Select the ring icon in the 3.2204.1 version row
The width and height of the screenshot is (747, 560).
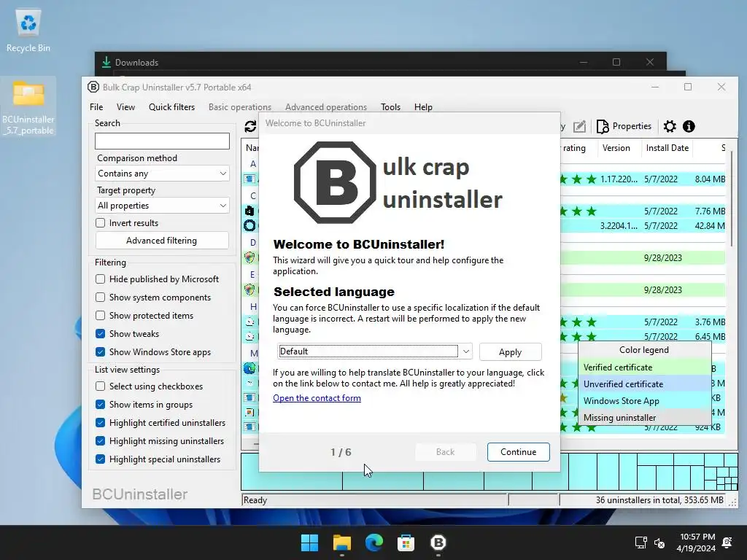(x=249, y=226)
